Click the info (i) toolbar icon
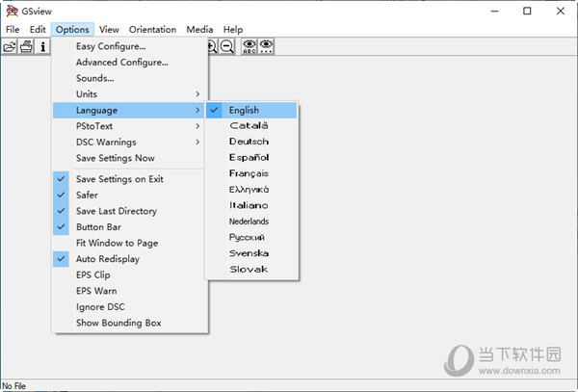The width and height of the screenshot is (578, 392). pyautogui.click(x=42, y=47)
